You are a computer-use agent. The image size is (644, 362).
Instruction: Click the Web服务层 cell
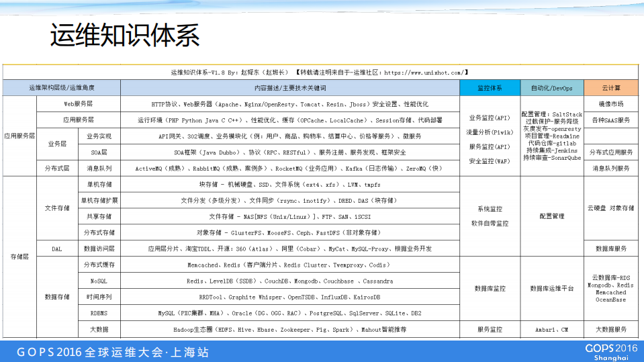[x=79, y=104]
